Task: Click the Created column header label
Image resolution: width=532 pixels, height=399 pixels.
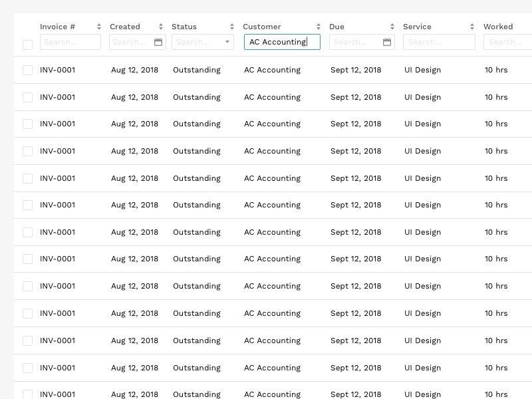Action: [125, 27]
